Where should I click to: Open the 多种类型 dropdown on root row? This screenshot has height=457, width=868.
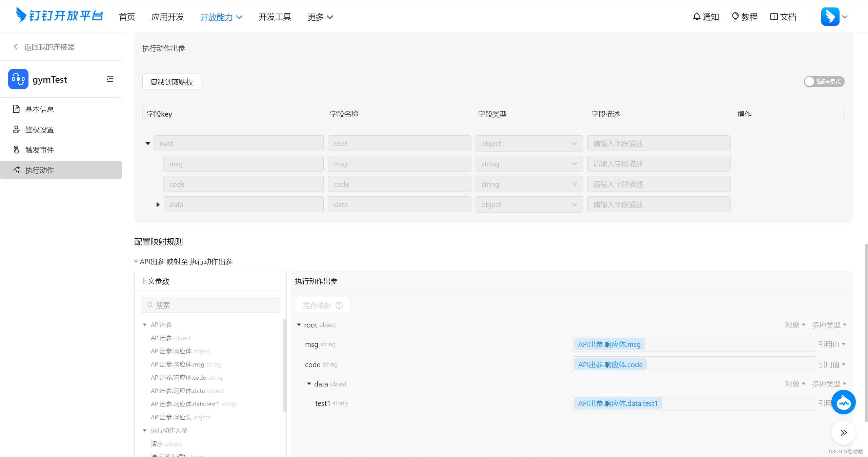(x=829, y=325)
